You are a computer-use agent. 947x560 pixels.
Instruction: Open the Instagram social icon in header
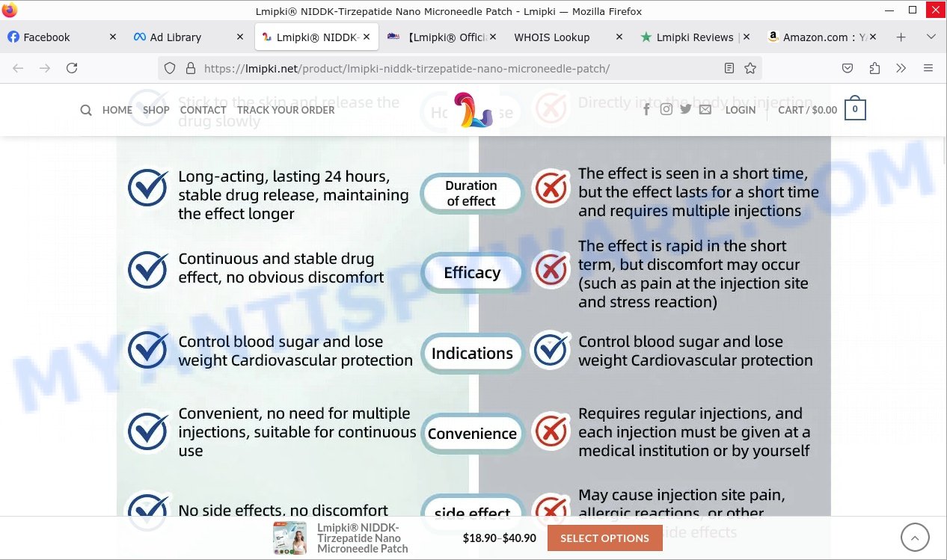pyautogui.click(x=666, y=110)
